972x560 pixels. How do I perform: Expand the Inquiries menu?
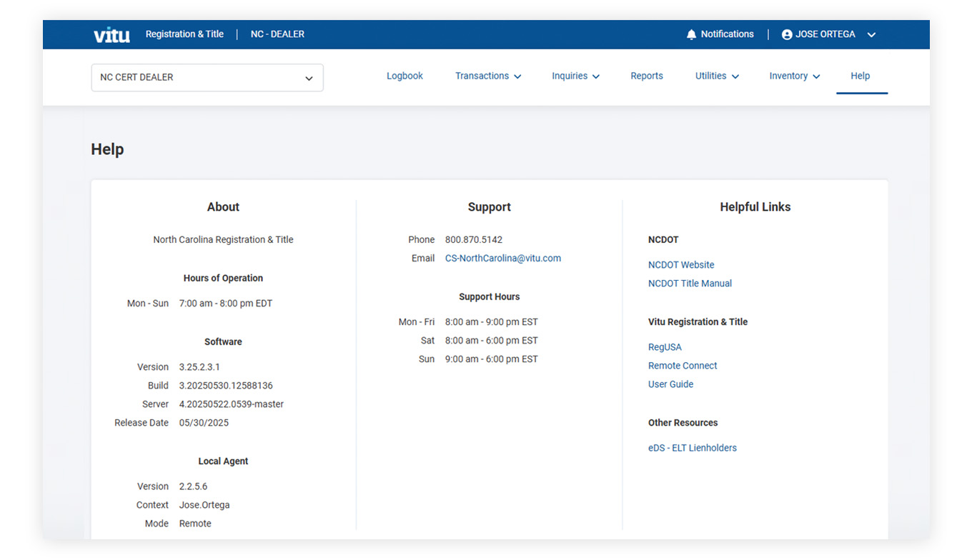575,76
